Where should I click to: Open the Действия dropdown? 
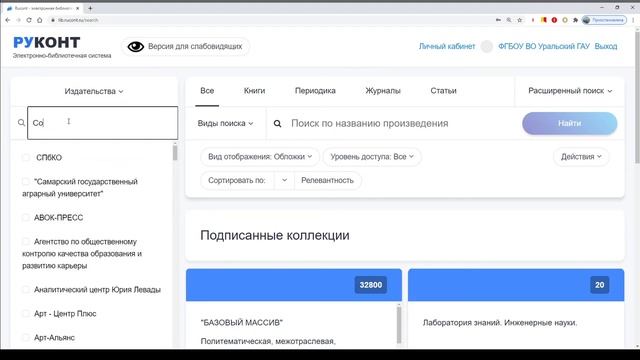coord(581,157)
